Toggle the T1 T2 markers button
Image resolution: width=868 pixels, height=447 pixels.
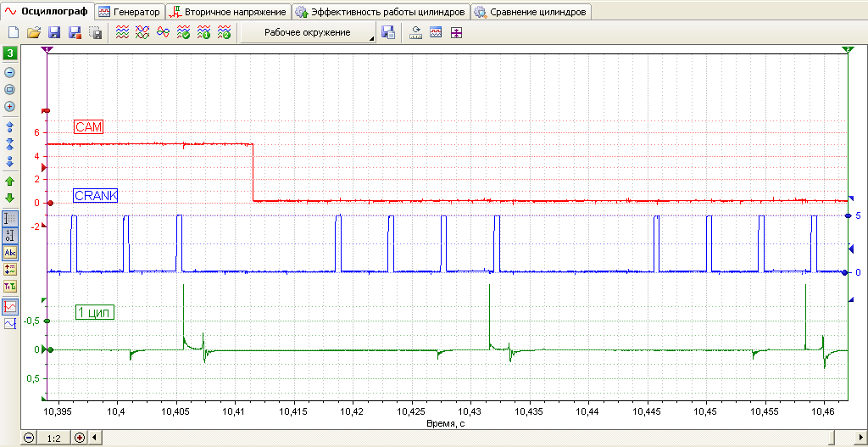(x=10, y=287)
